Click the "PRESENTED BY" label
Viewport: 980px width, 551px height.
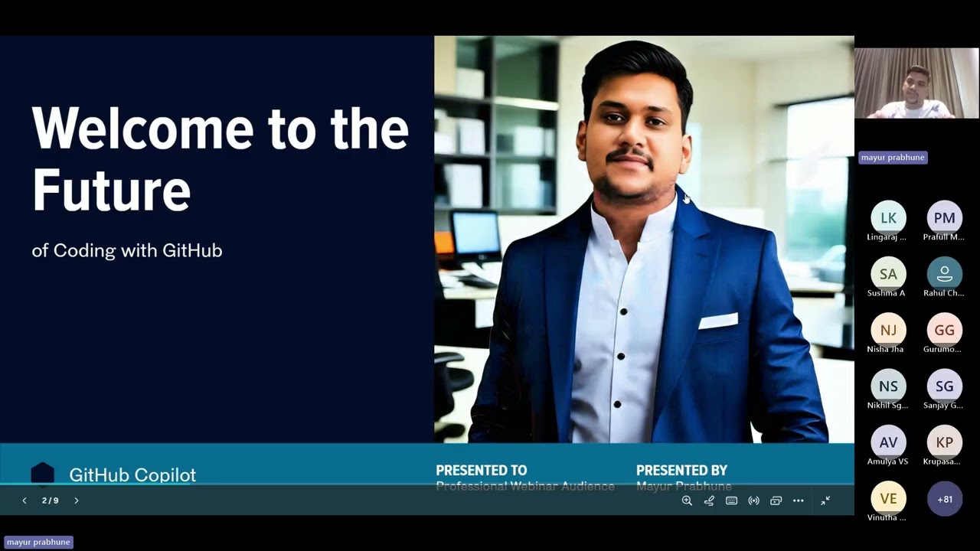coord(681,470)
